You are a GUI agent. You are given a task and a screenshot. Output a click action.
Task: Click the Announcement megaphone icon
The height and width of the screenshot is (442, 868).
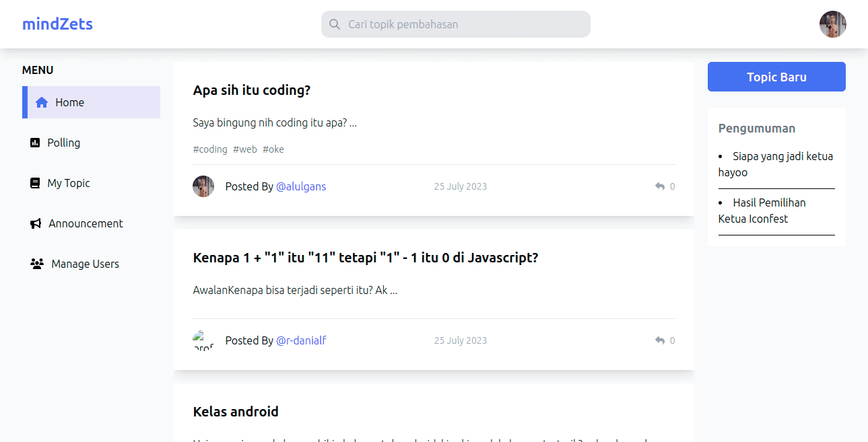[x=36, y=223]
